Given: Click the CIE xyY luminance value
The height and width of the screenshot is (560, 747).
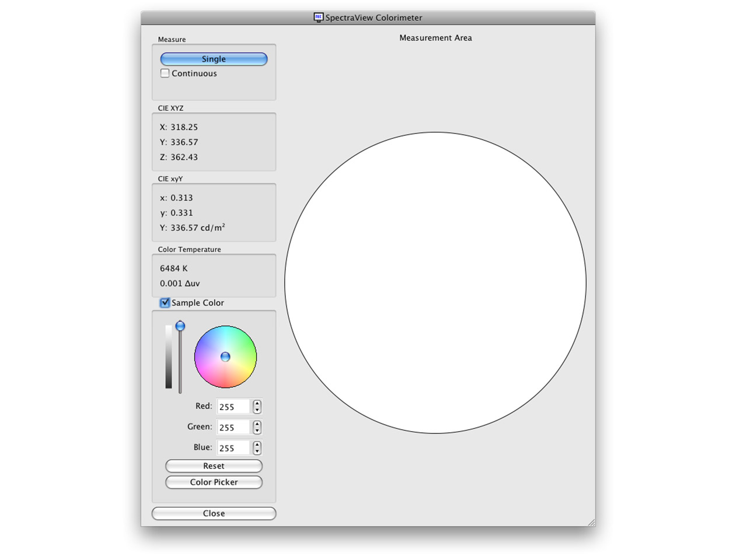Looking at the screenshot, I should pyautogui.click(x=191, y=228).
